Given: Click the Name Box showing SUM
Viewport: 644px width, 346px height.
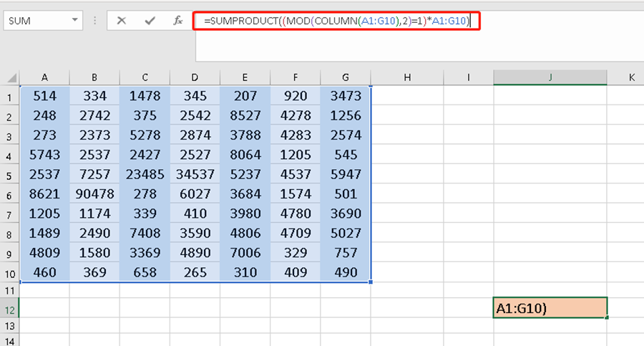Looking at the screenshot, I should click(x=43, y=21).
